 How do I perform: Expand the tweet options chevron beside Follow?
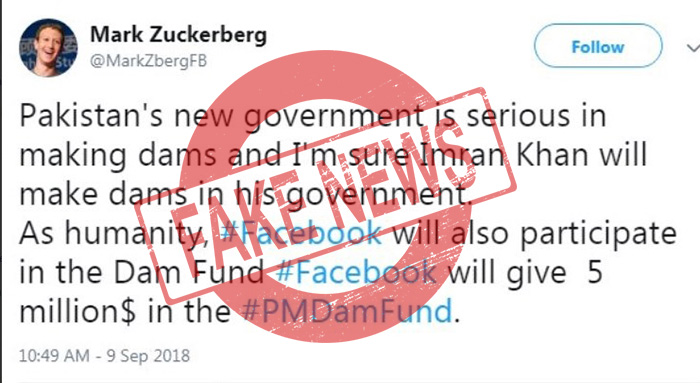[693, 48]
